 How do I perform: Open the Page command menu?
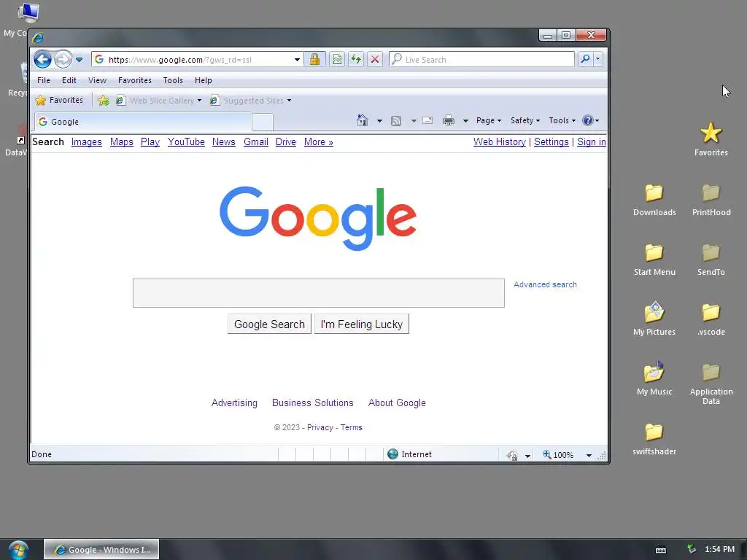[489, 120]
